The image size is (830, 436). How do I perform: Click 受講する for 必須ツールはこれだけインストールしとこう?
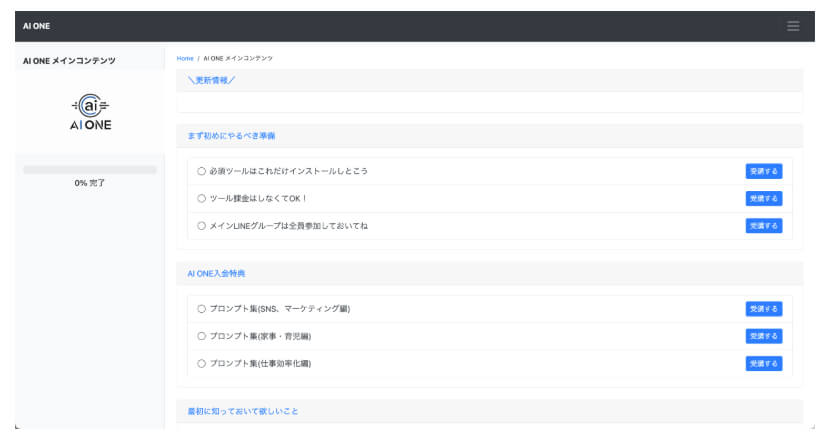tap(764, 171)
